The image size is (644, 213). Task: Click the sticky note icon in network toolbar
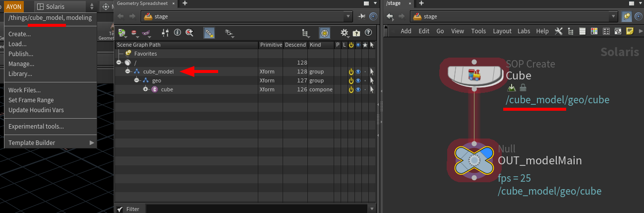pos(630,31)
